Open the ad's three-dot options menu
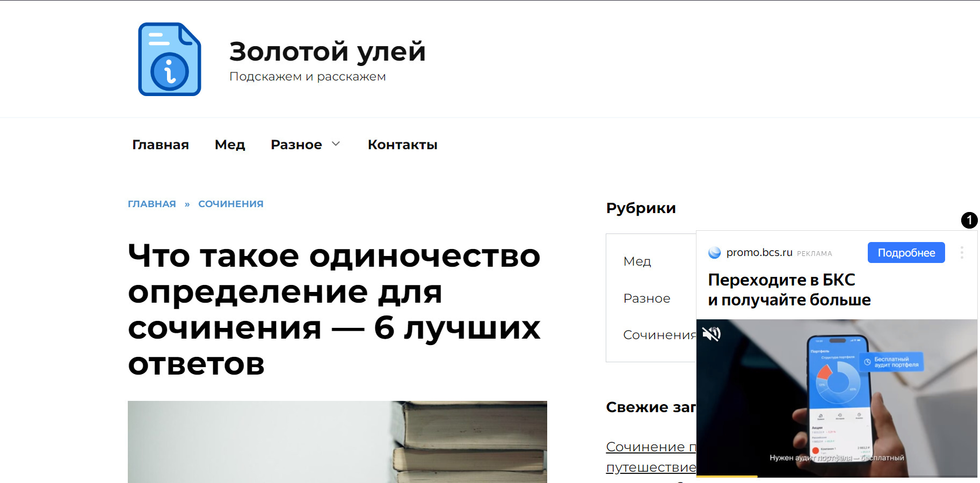Viewport: 980px width, 483px height. [x=961, y=252]
